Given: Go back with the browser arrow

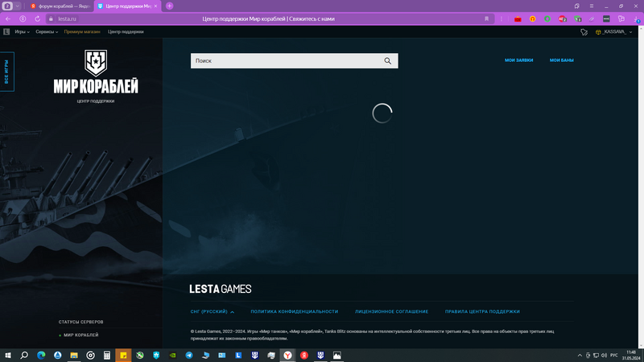Looking at the screenshot, I should tap(8, 19).
